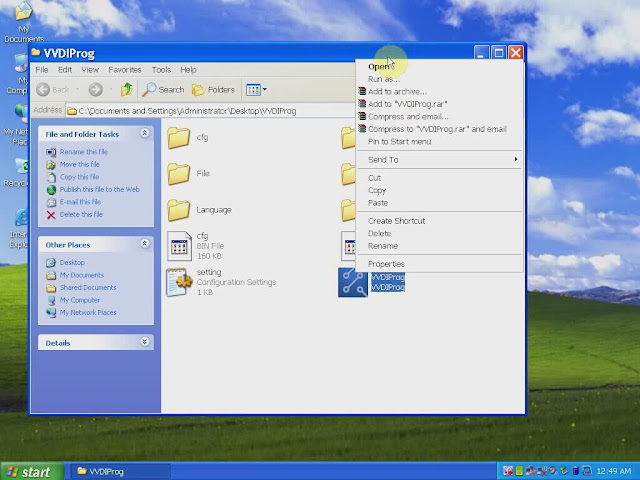Minimize the VVDIProg window
This screenshot has height=480, width=640.
[x=481, y=53]
